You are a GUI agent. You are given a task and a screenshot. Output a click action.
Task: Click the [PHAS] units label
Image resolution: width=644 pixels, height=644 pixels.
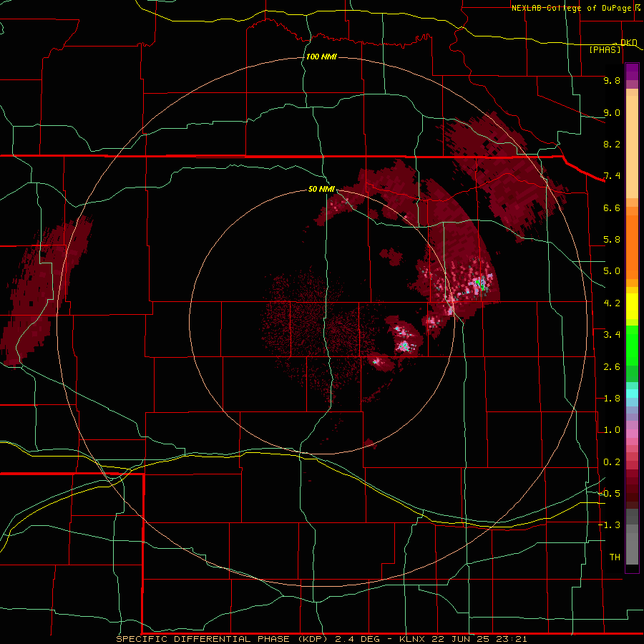click(605, 49)
